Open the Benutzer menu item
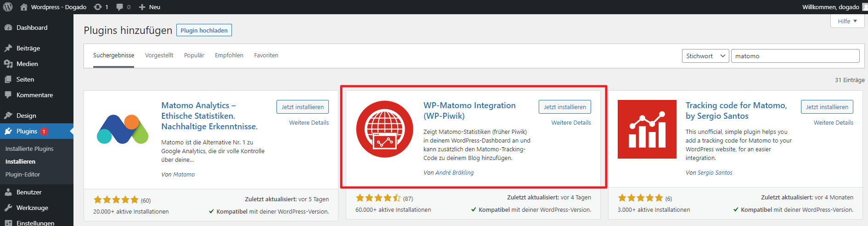Viewport: 868px width, 226px height. pos(37,192)
